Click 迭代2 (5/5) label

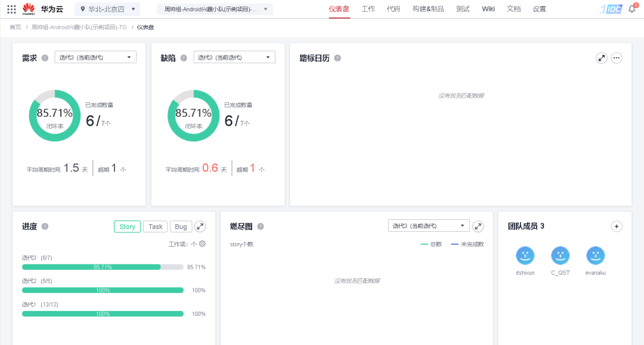37,281
